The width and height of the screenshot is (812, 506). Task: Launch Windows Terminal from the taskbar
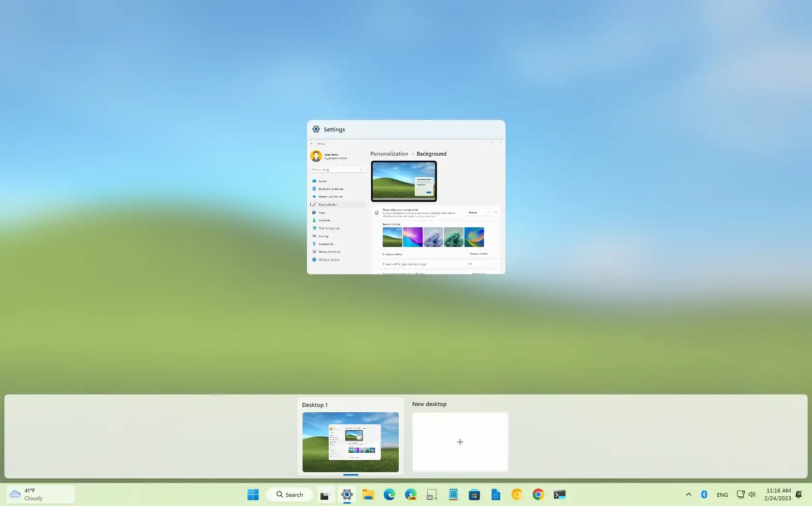[560, 494]
